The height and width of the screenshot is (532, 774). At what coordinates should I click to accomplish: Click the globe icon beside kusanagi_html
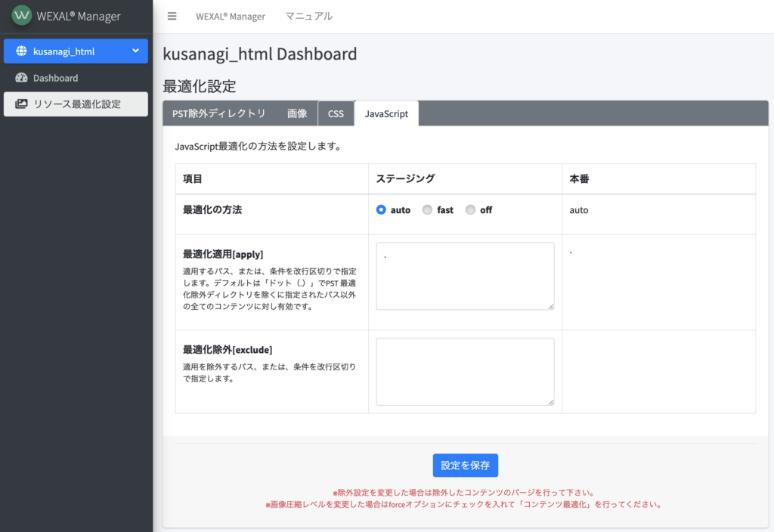(x=21, y=51)
